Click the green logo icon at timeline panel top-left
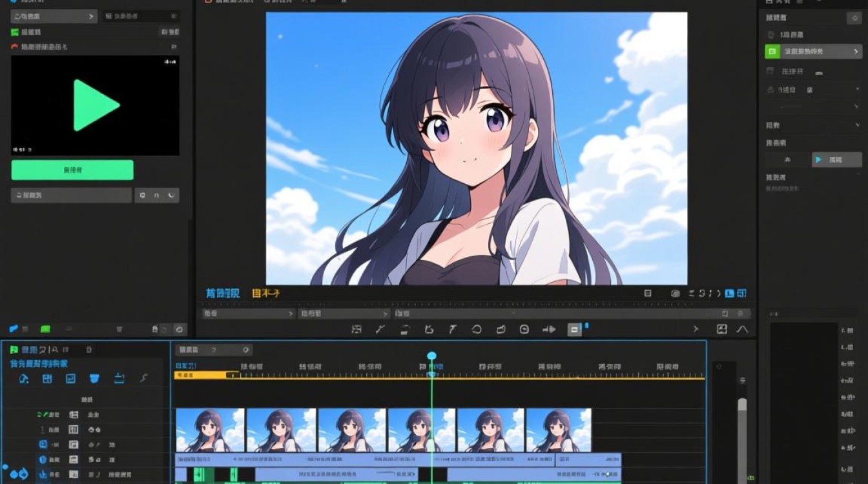This screenshot has height=484, width=868. (x=14, y=350)
